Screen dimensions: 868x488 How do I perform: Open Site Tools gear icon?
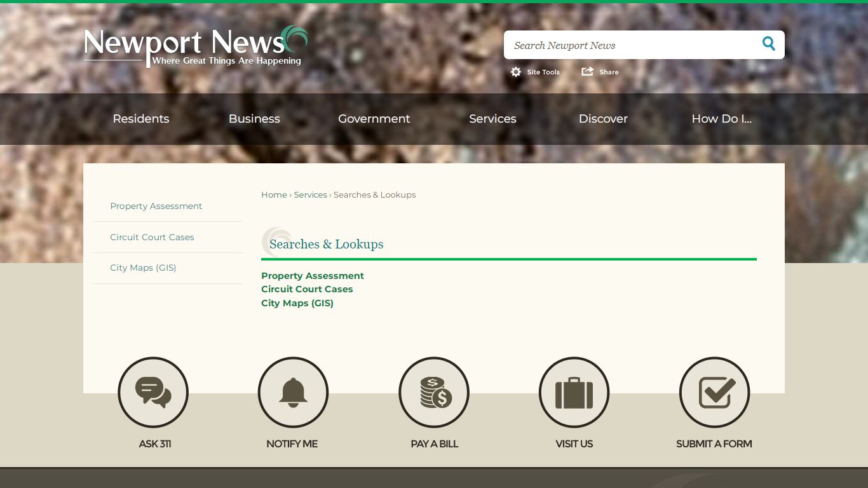(516, 72)
